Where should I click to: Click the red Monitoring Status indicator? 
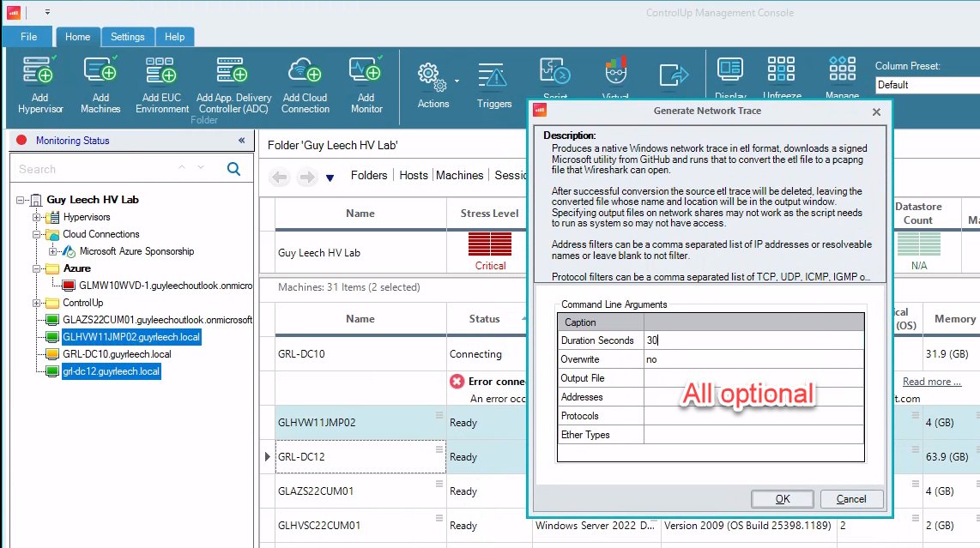(x=21, y=141)
